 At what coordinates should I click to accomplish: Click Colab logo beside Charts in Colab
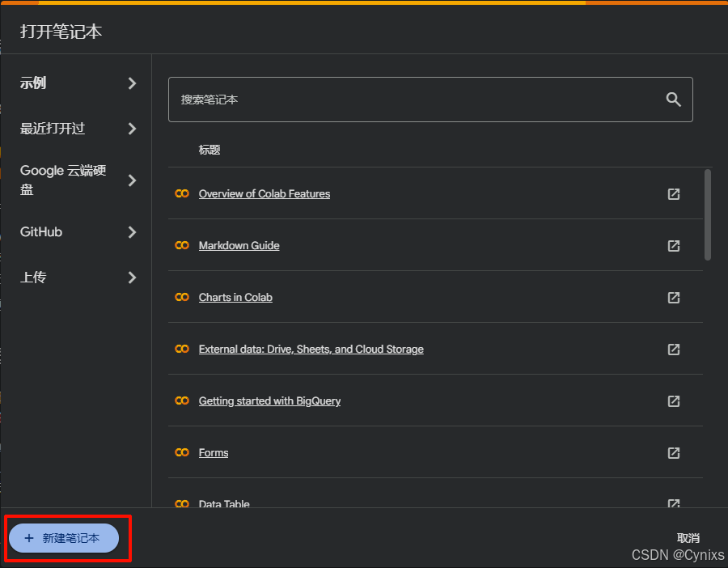point(182,297)
